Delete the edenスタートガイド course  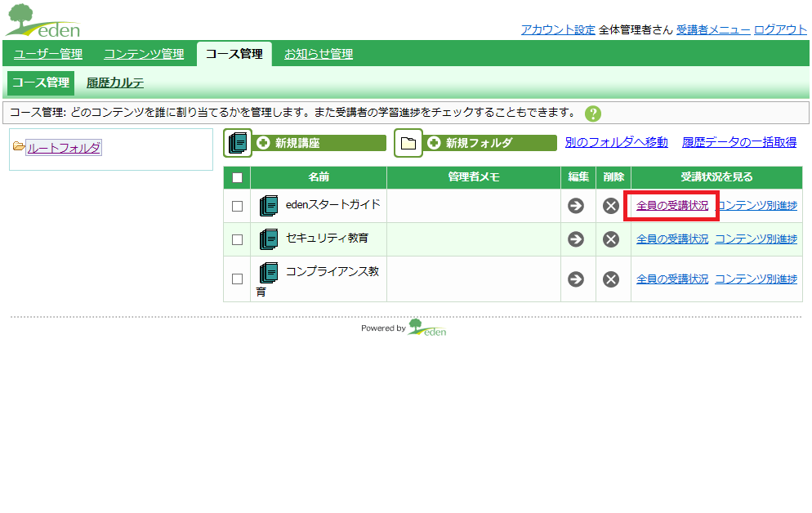[611, 206]
